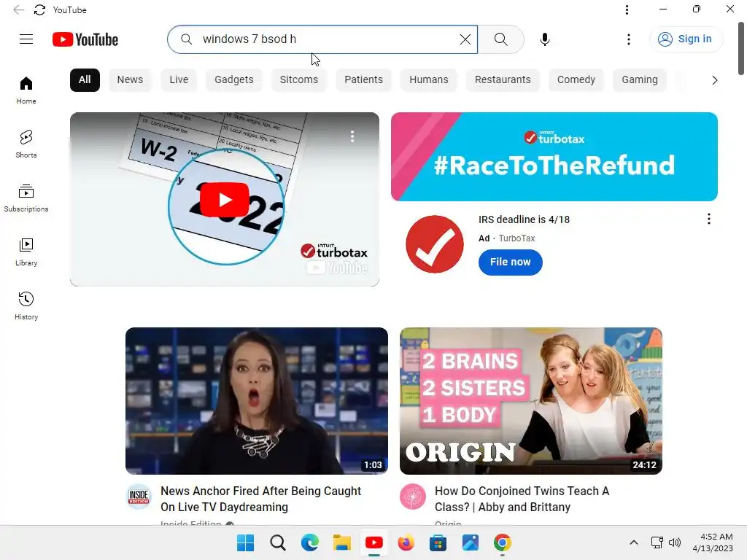
Task: Click the page vertical scrollbar thumb
Action: point(741,49)
